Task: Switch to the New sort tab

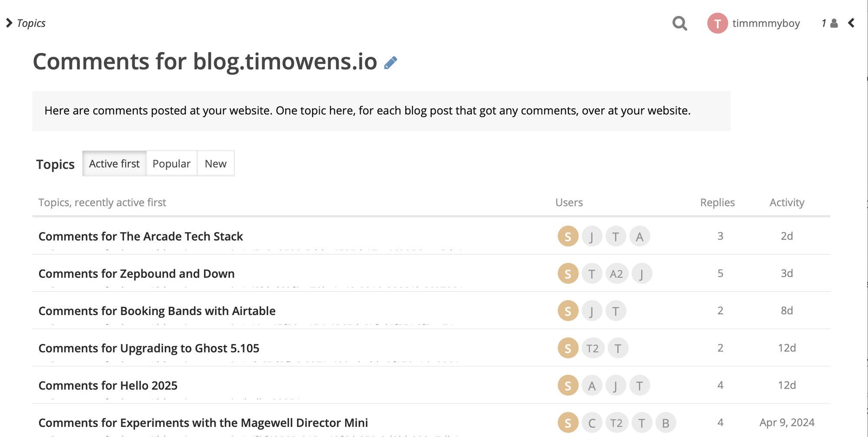Action: 216,164
